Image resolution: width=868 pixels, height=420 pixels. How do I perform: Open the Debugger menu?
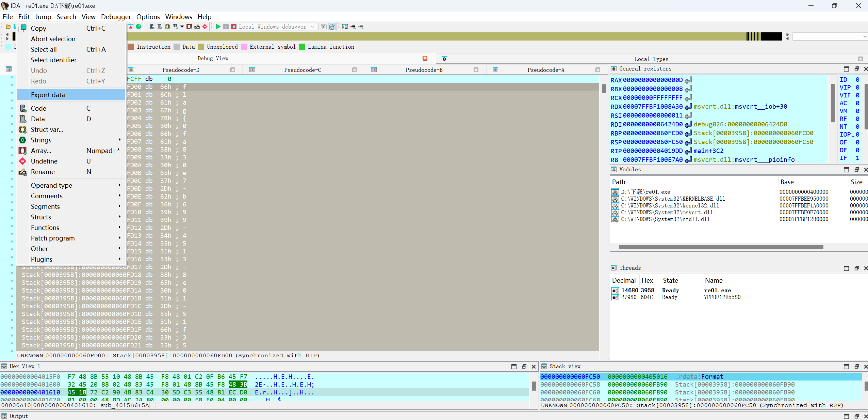116,17
